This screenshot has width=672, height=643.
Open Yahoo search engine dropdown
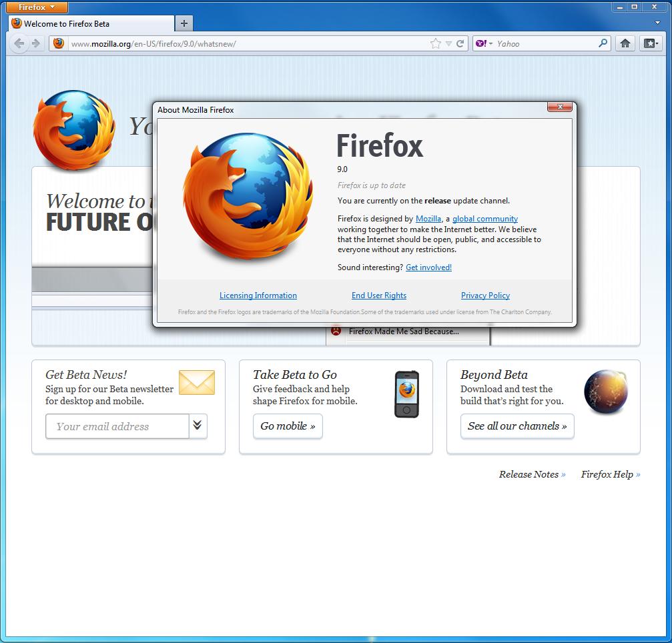pyautogui.click(x=484, y=43)
